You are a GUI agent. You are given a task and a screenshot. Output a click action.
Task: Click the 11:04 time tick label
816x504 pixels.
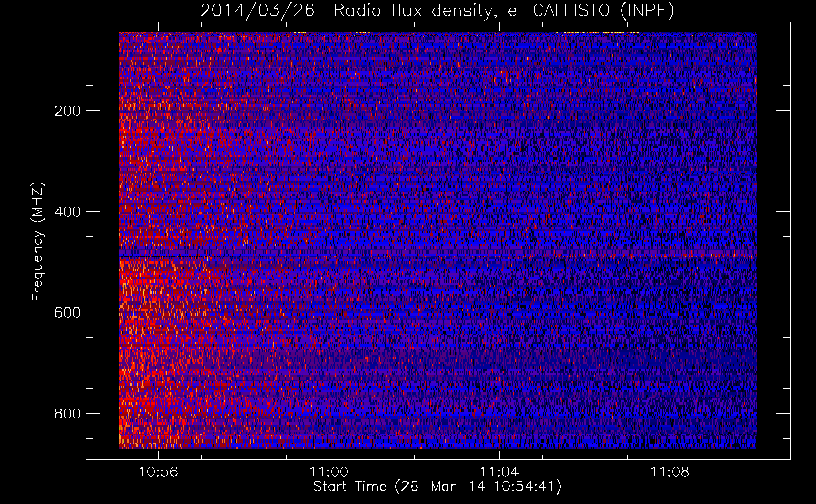pos(499,472)
